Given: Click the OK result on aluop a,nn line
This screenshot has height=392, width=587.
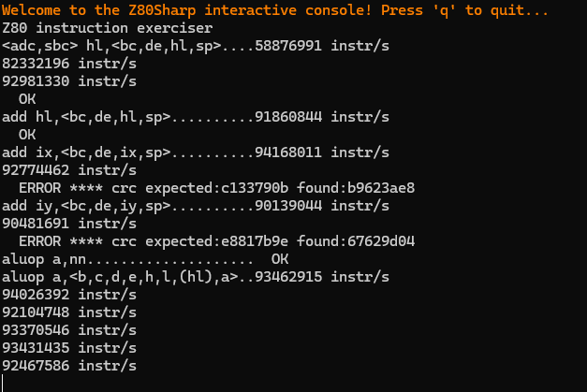Looking at the screenshot, I should pyautogui.click(x=280, y=259).
